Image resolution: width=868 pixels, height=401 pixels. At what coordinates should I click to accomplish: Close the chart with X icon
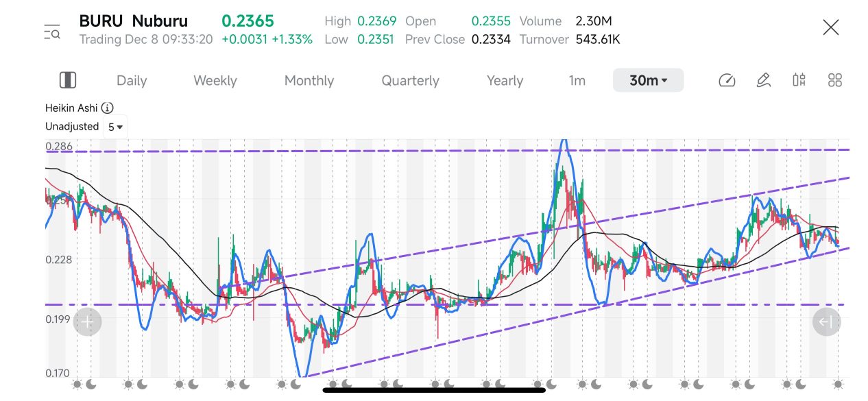pos(831,27)
